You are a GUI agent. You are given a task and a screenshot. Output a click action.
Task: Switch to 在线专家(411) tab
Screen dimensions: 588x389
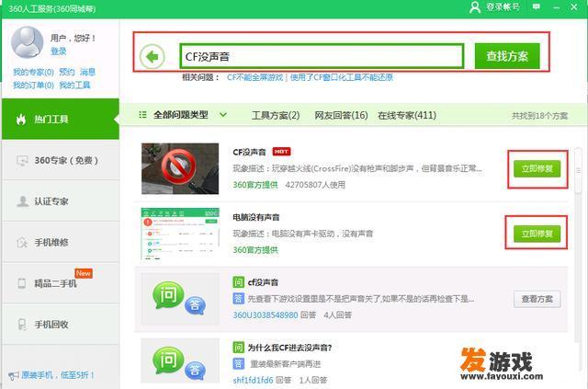tap(407, 115)
